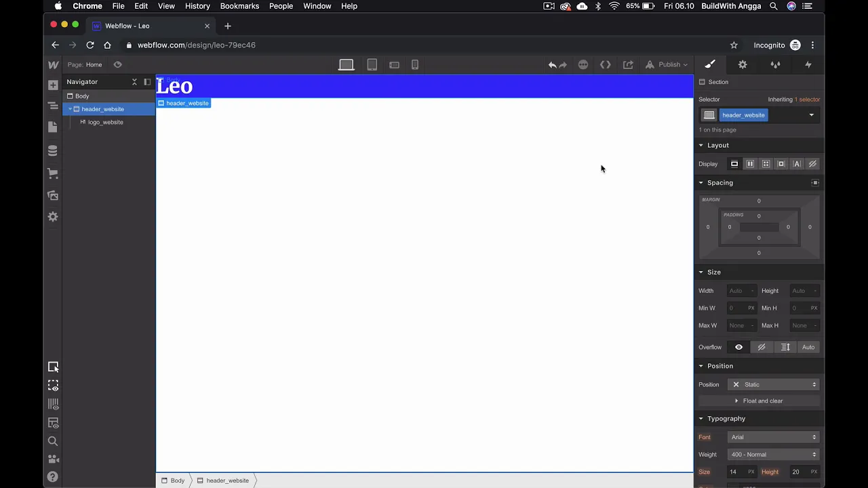Set display to Flex
The width and height of the screenshot is (868, 488).
tap(750, 164)
